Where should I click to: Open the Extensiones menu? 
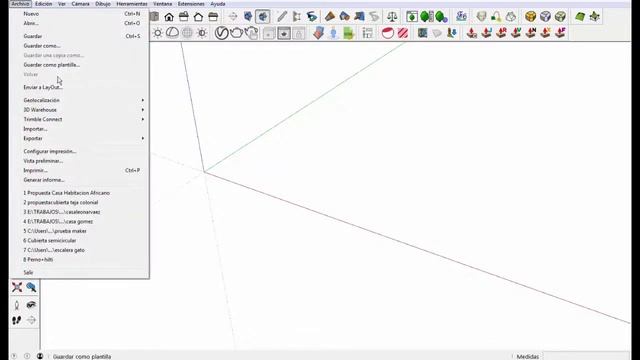[191, 4]
